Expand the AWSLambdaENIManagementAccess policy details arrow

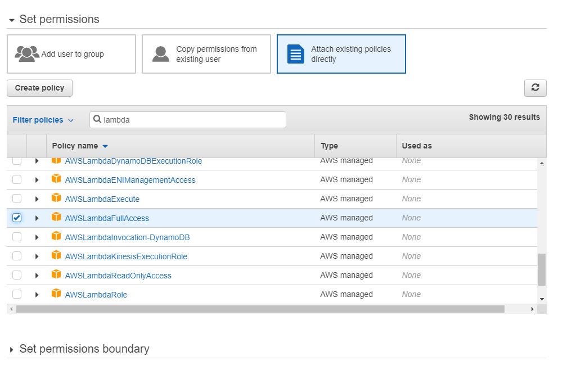point(37,180)
